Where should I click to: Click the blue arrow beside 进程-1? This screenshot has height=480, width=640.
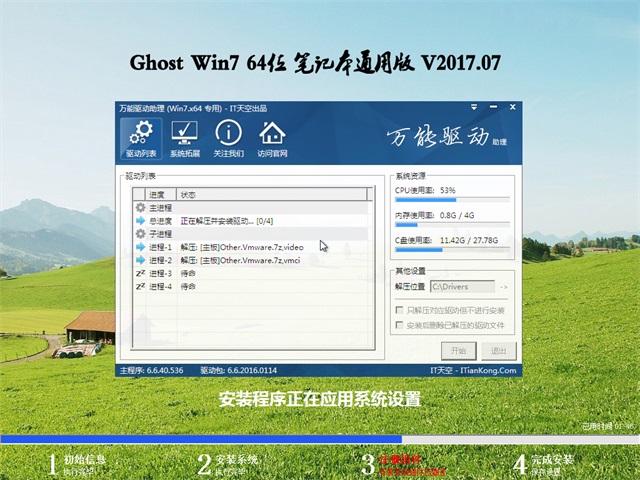click(140, 246)
